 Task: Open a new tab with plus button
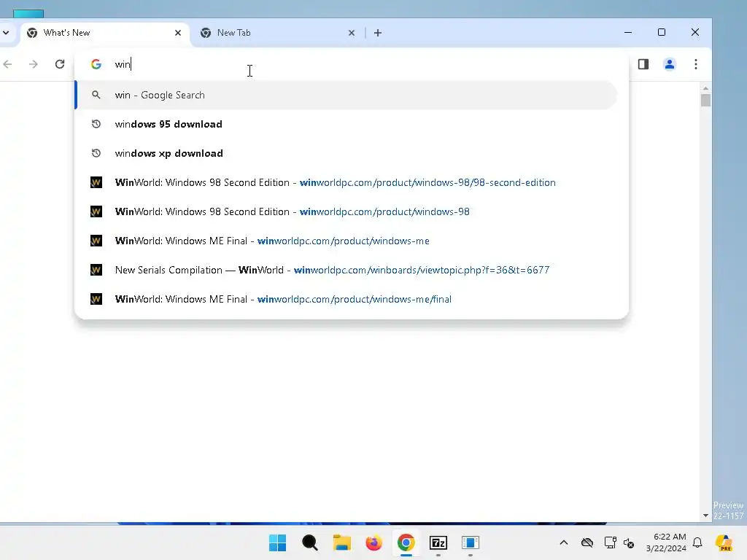click(378, 33)
